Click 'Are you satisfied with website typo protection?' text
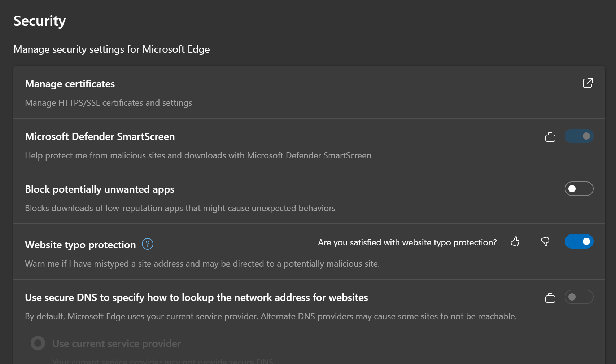 pyautogui.click(x=407, y=242)
